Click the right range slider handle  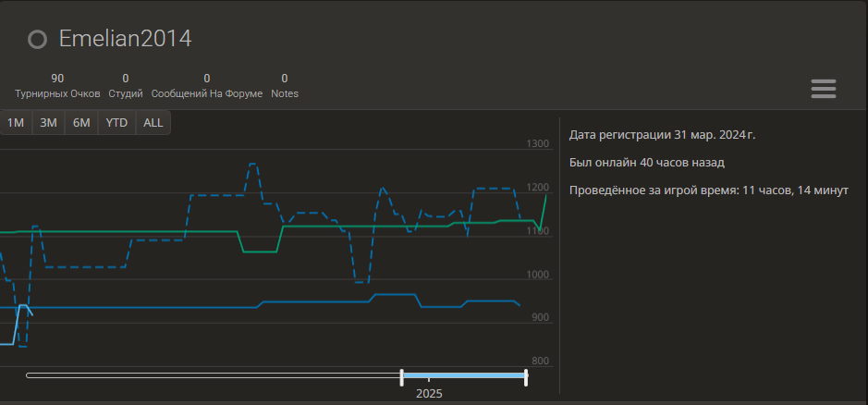point(526,377)
